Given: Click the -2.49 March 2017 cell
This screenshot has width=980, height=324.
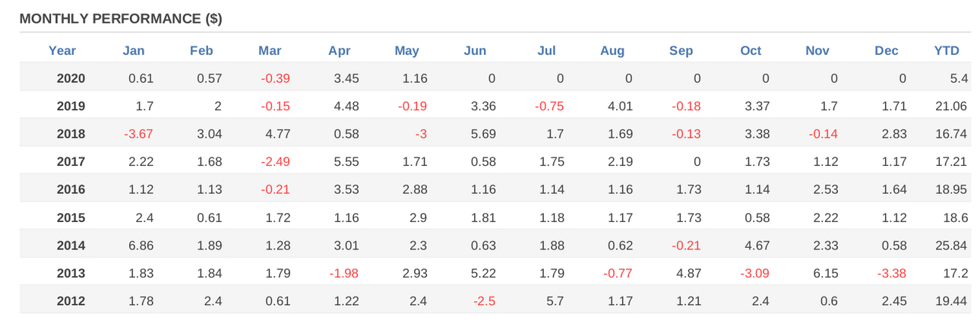Looking at the screenshot, I should pos(274,162).
